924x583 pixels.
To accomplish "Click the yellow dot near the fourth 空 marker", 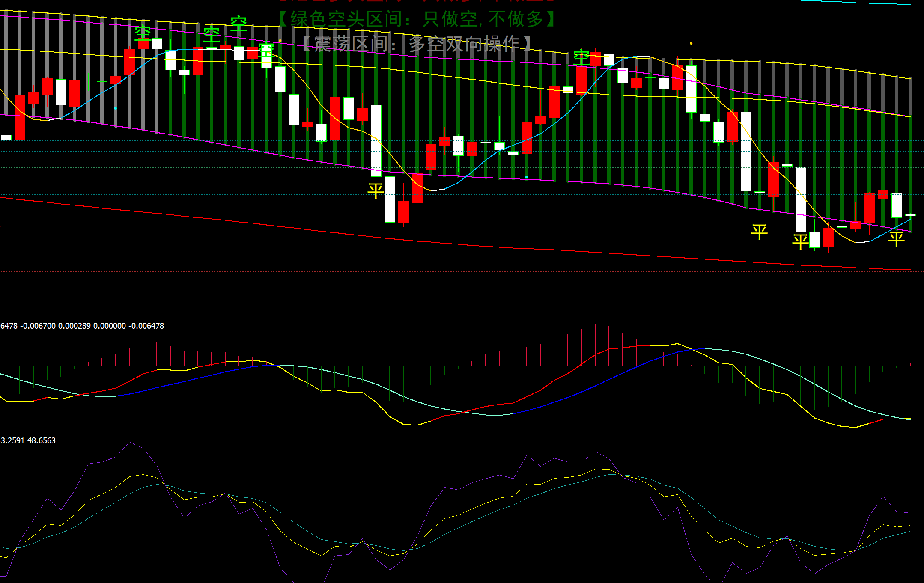I will coord(280,41).
